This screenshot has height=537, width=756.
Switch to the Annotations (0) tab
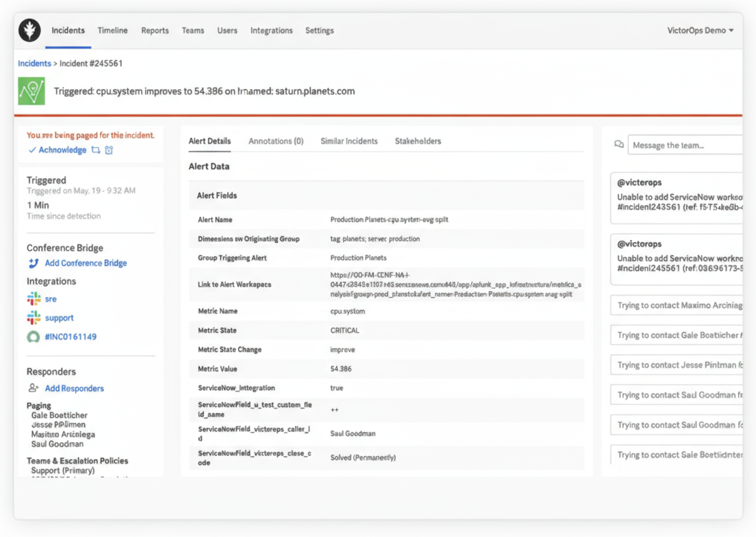click(x=276, y=141)
